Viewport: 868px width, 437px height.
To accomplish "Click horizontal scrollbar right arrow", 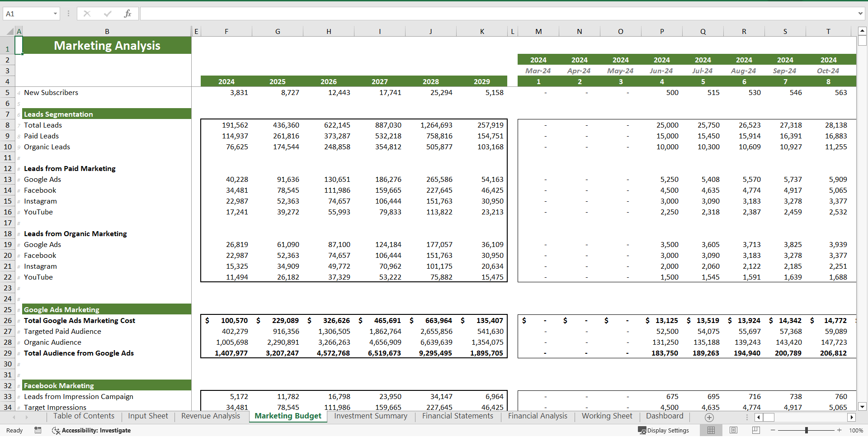I will pyautogui.click(x=852, y=417).
